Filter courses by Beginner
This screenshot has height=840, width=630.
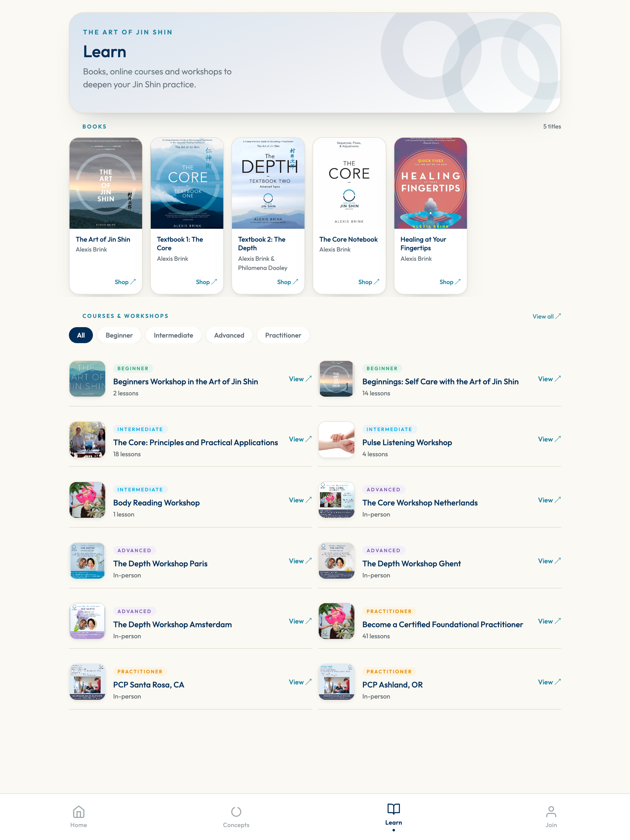[119, 335]
